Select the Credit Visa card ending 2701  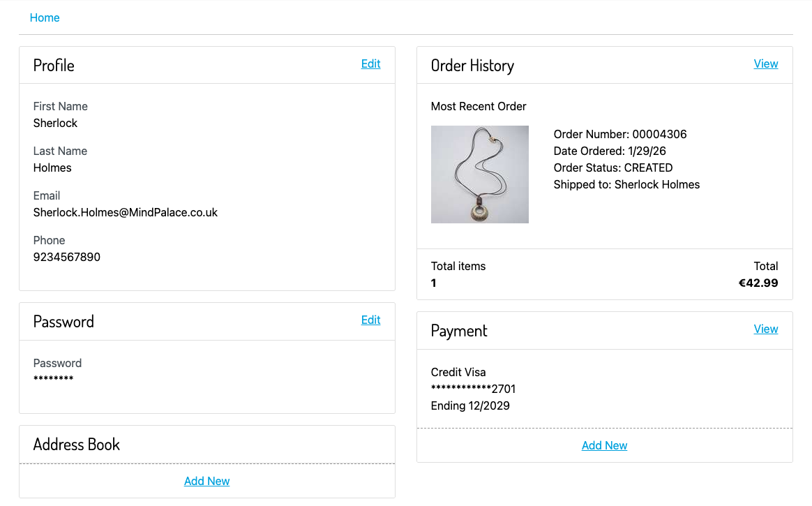pos(458,372)
